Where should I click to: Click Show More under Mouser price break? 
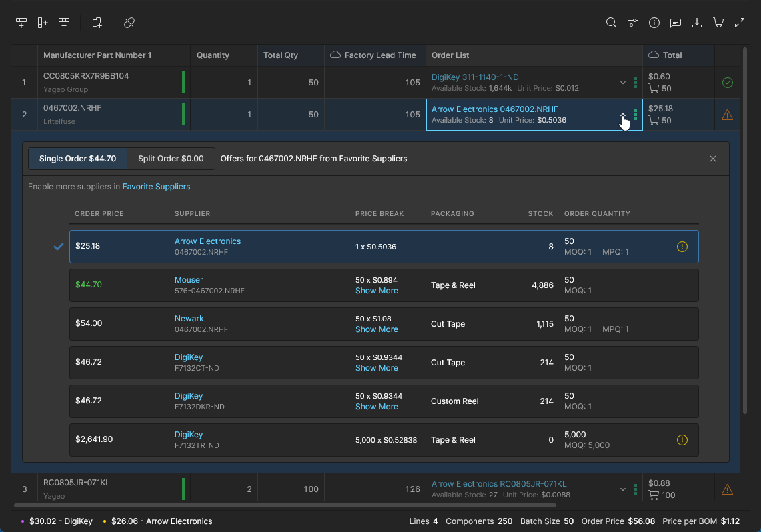click(376, 291)
